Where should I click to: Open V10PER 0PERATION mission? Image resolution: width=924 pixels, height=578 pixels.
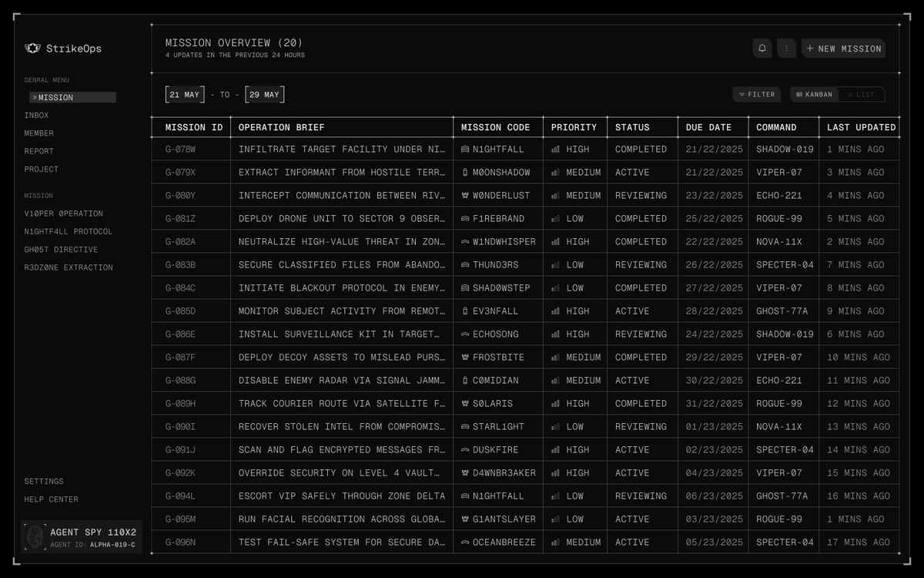click(x=63, y=213)
